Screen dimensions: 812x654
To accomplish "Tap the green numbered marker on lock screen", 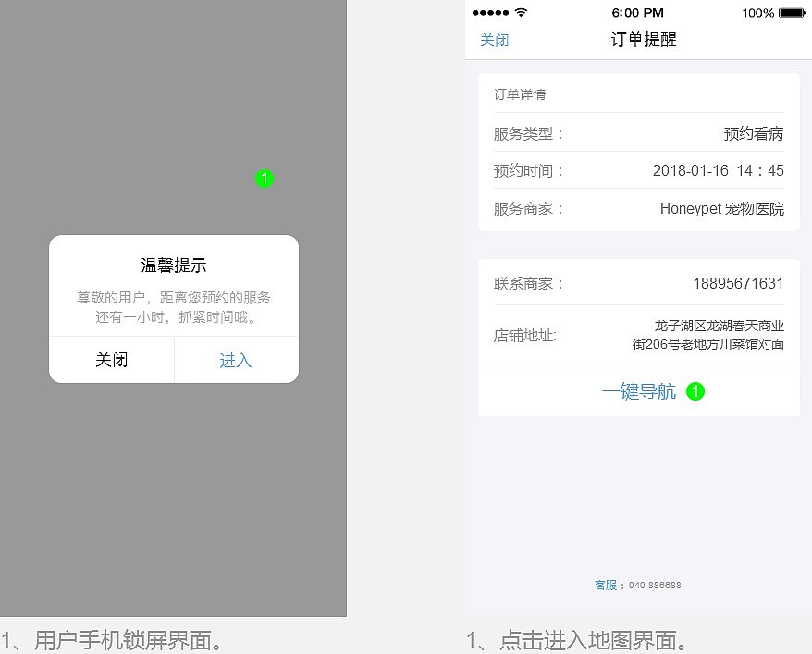I will [x=265, y=178].
